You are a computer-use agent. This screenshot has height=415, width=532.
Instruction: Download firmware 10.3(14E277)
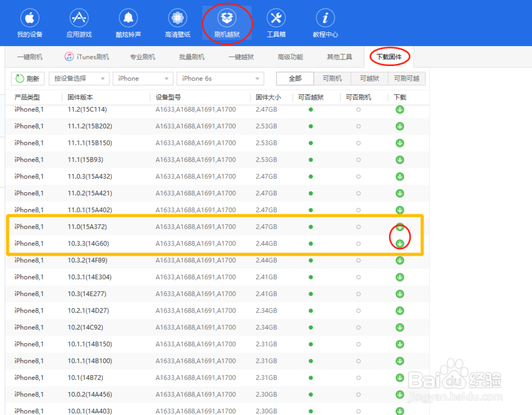(400, 294)
